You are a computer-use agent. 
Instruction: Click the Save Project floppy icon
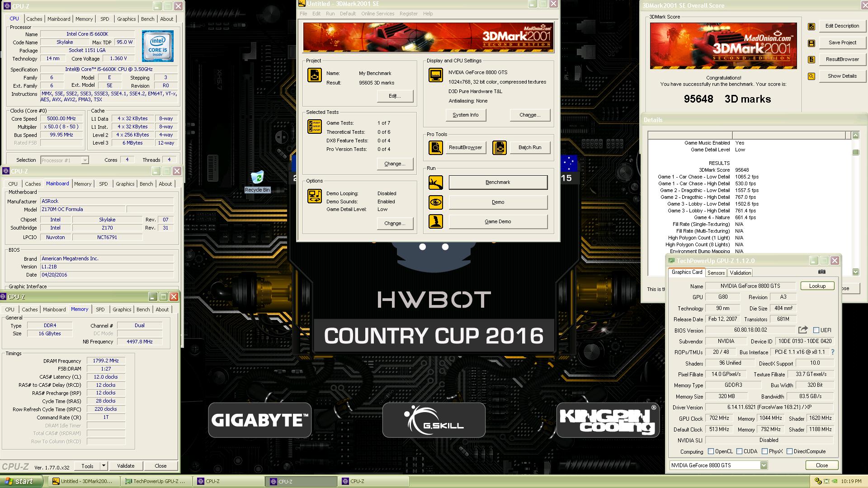click(x=811, y=43)
